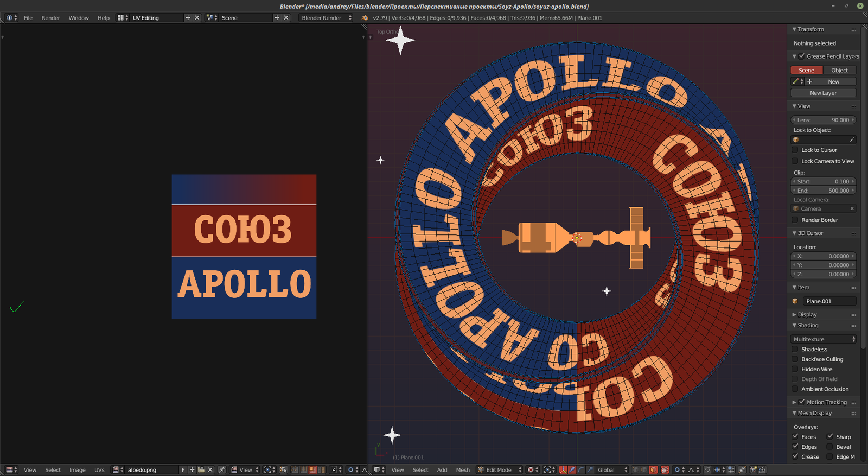Unlink albedo.png image with X icon
868x476 pixels.
click(x=210, y=470)
